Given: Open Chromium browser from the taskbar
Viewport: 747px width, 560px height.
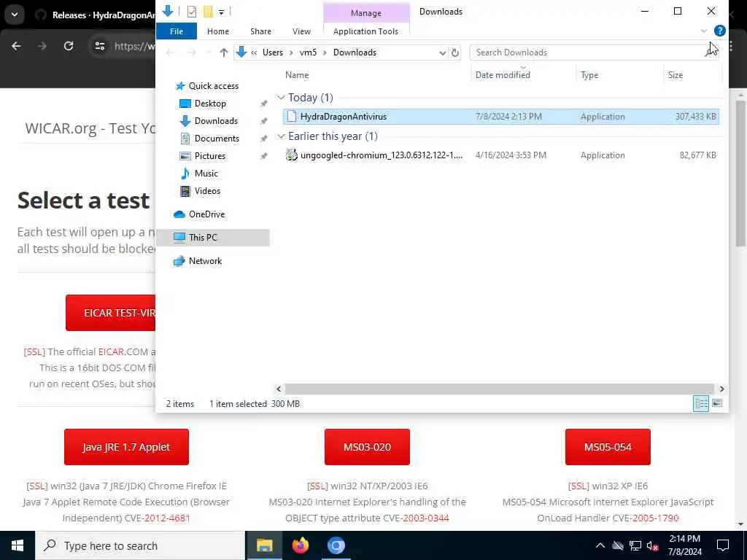Looking at the screenshot, I should 336,545.
